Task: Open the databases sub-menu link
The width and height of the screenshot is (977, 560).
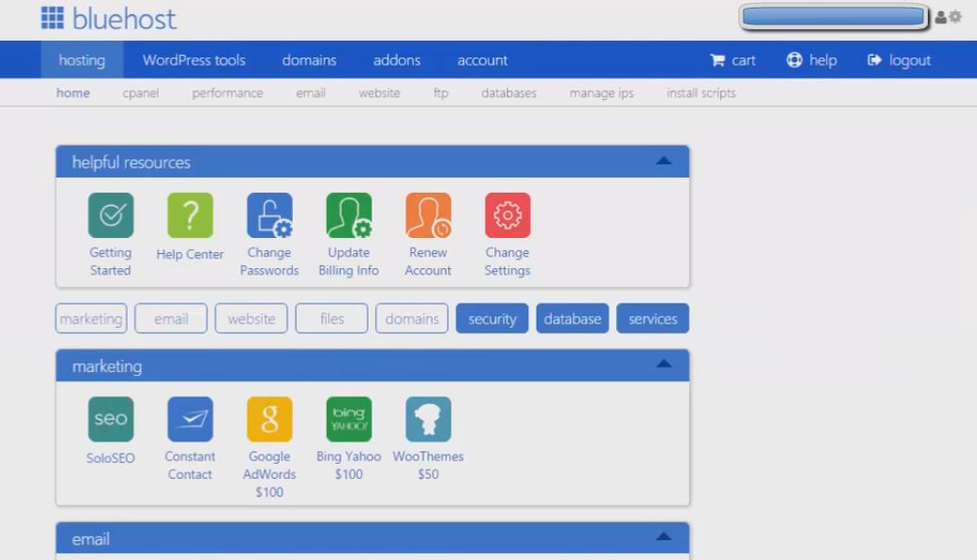Action: click(x=508, y=93)
